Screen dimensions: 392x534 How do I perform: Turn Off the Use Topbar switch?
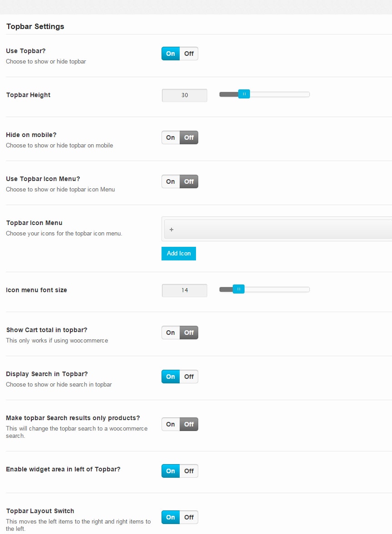pos(189,54)
